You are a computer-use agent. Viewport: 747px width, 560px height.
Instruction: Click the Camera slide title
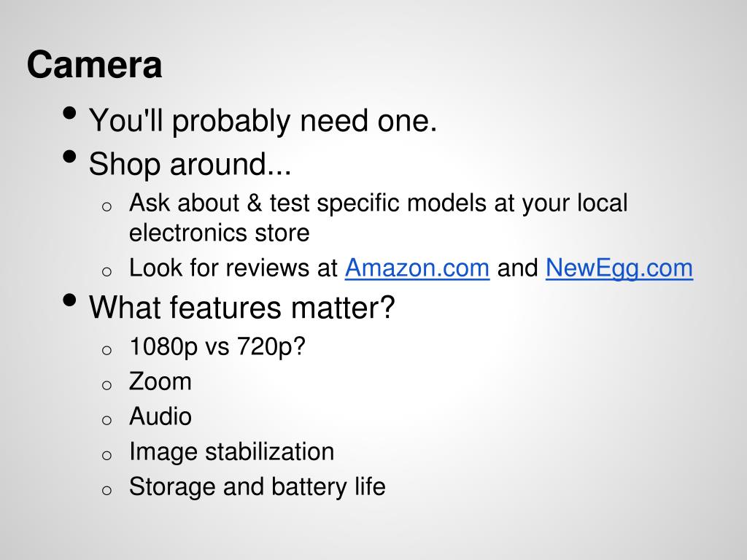coord(94,65)
